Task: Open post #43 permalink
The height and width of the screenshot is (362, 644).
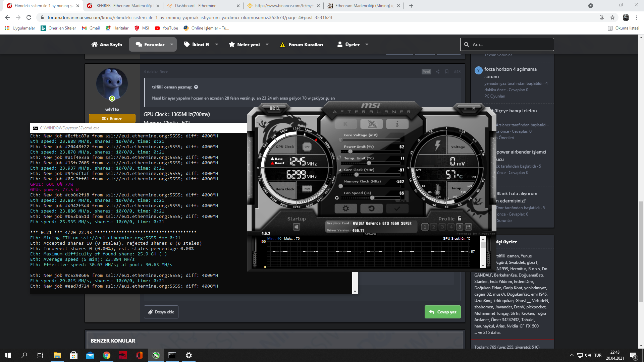Action: pyautogui.click(x=457, y=71)
